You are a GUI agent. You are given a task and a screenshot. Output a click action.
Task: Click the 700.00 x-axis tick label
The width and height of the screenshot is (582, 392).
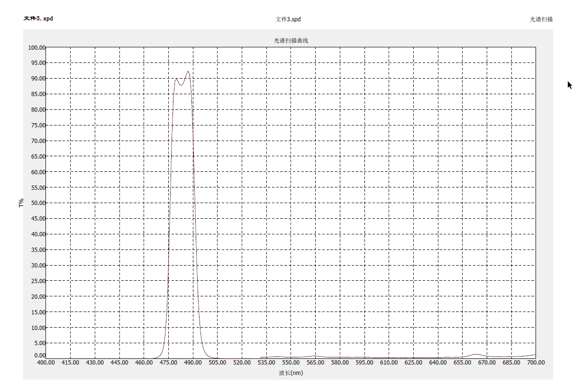[536, 363]
